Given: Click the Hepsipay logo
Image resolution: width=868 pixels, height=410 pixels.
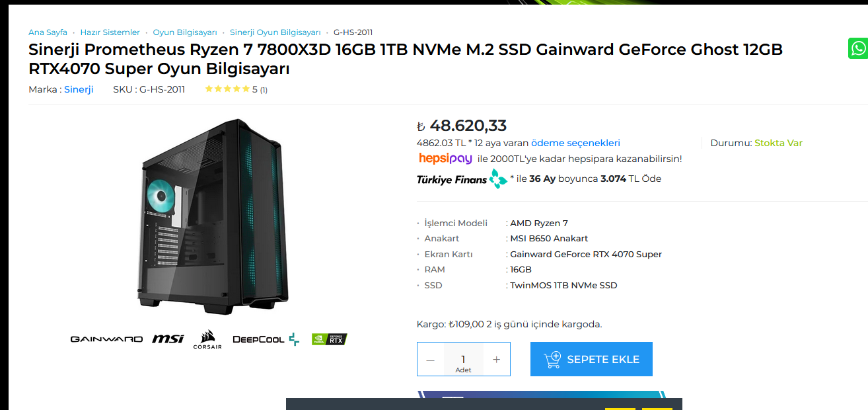Looking at the screenshot, I should (x=445, y=159).
